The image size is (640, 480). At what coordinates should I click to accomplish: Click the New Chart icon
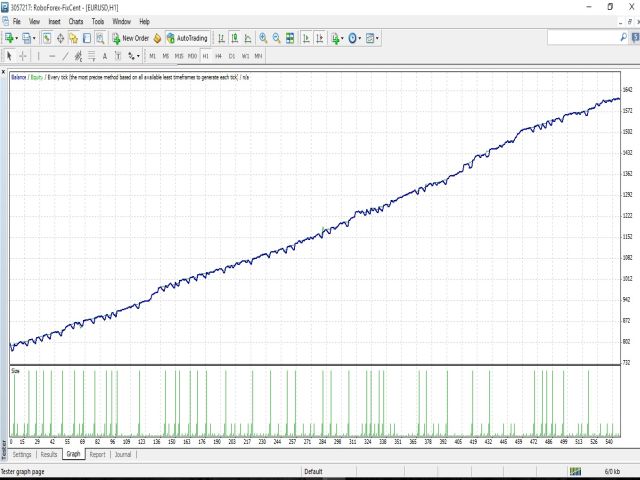pyautogui.click(x=9, y=38)
